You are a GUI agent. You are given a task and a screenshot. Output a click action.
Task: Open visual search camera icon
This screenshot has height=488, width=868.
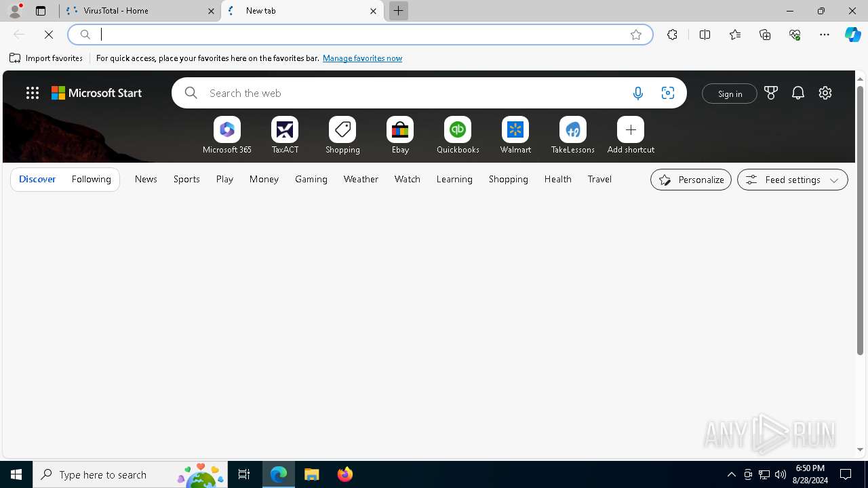coord(668,93)
